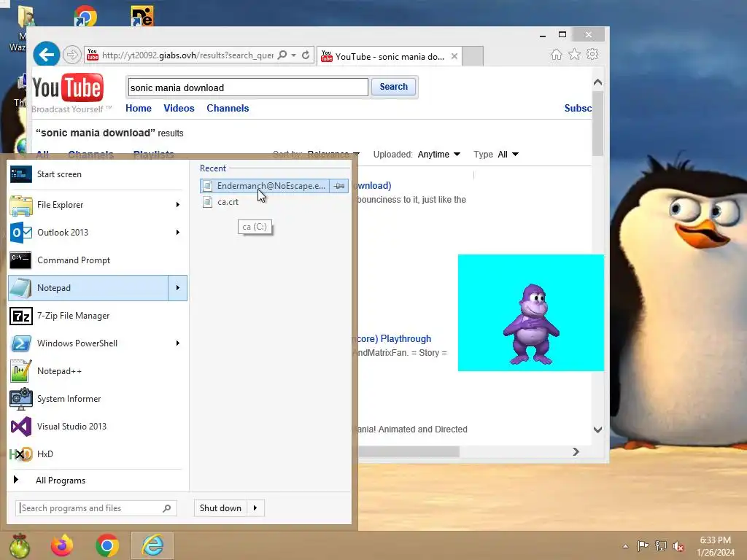The width and height of the screenshot is (747, 560).
Task: Click the vertical scrollbar thumb of the page
Action: (598, 124)
